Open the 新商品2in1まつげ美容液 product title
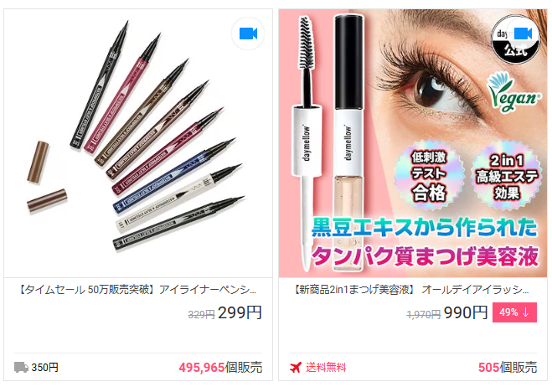Viewport: 552px width, 392px height. point(410,290)
